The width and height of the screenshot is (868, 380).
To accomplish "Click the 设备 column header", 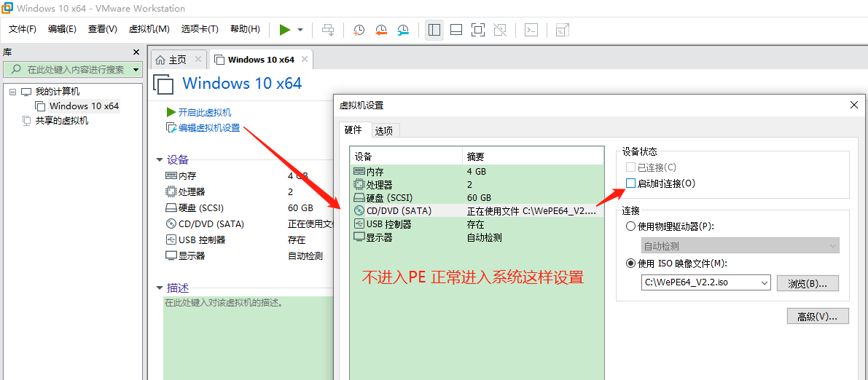I will pyautogui.click(x=407, y=157).
